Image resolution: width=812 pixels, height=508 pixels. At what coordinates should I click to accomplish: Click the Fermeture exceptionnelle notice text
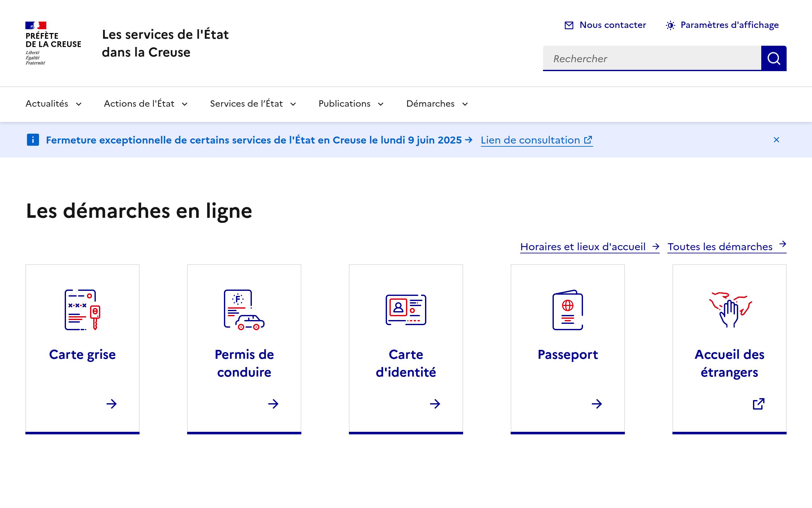pos(254,140)
